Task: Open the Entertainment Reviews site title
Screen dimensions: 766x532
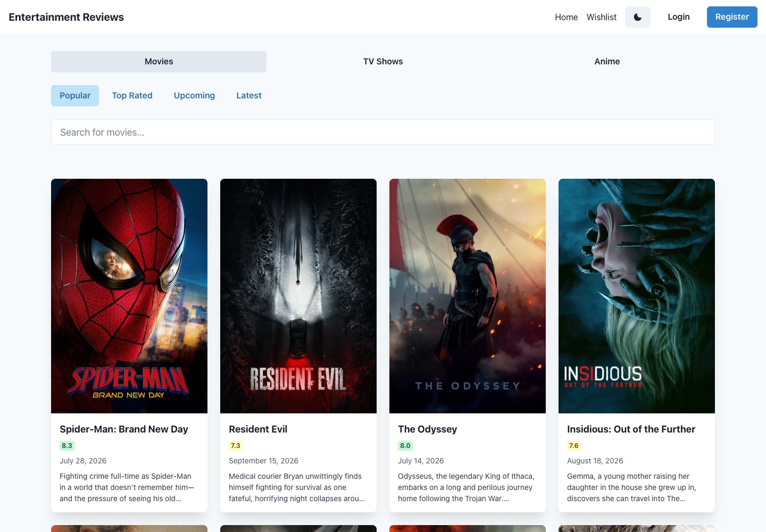Action: [66, 17]
